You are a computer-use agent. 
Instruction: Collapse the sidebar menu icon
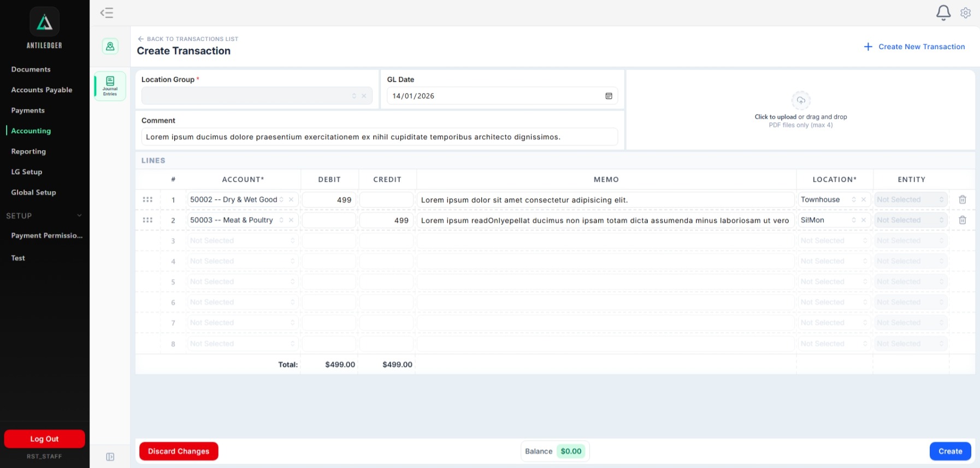pos(107,13)
